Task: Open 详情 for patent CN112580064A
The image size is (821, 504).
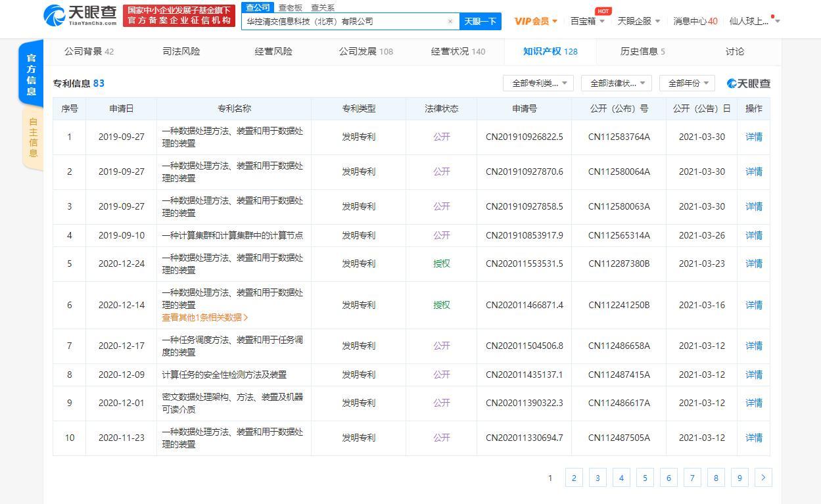Action: click(x=754, y=172)
